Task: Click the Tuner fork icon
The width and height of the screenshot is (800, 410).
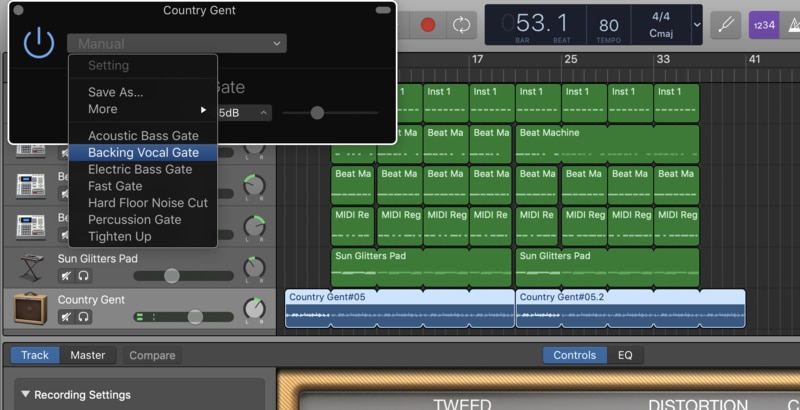Action: point(726,25)
